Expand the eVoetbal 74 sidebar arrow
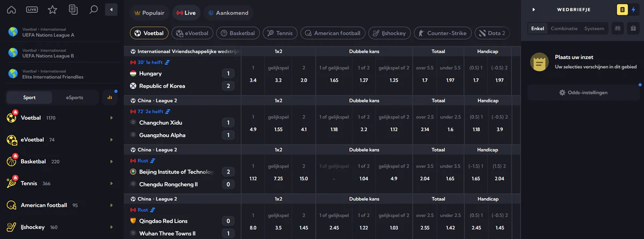This screenshot has height=239, width=644. tap(112, 140)
